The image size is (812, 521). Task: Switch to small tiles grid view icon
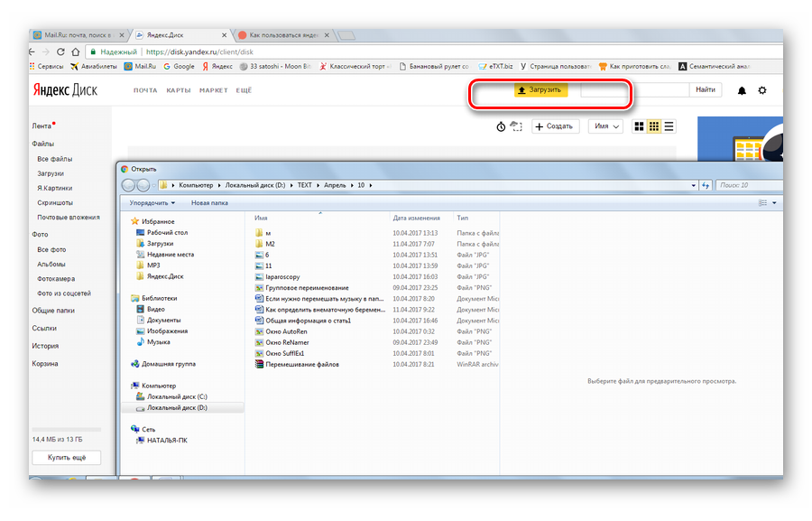(654, 126)
